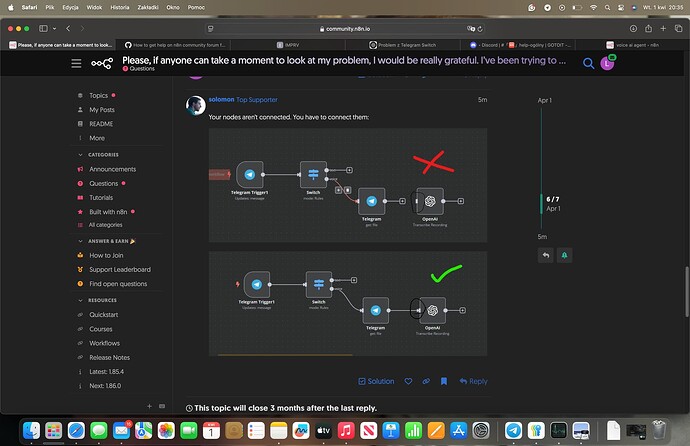Toggle Safari sidebar button
The width and height of the screenshot is (690, 446).
[x=43, y=29]
